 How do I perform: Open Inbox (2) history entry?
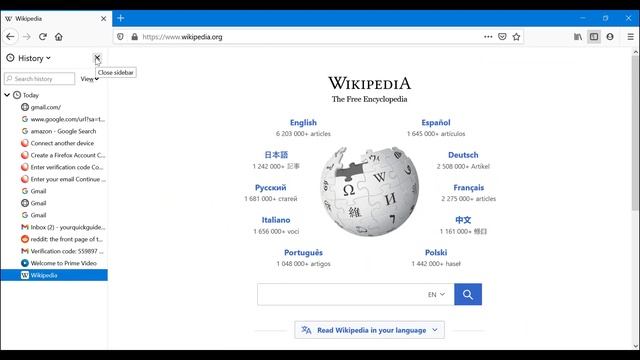[x=63, y=227]
